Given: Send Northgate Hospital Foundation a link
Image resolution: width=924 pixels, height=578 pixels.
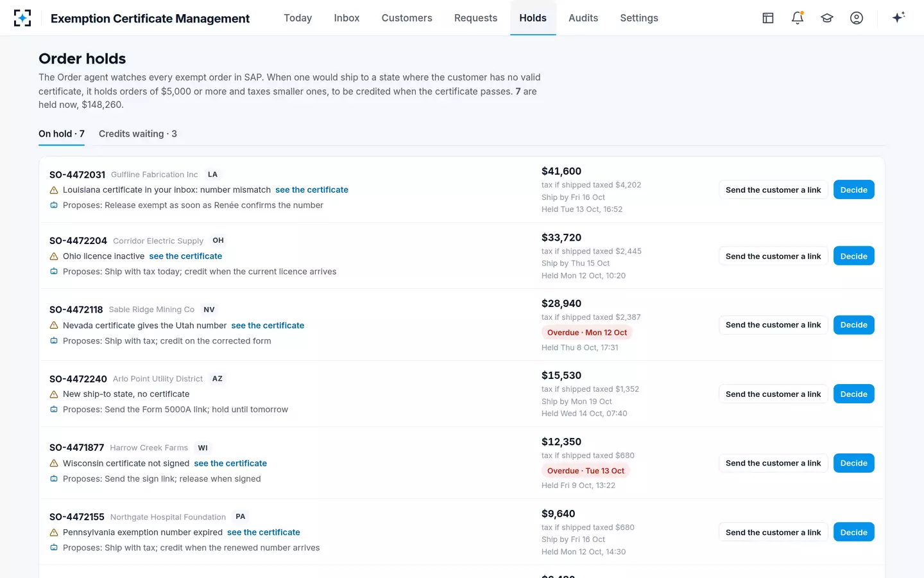Looking at the screenshot, I should (x=773, y=532).
